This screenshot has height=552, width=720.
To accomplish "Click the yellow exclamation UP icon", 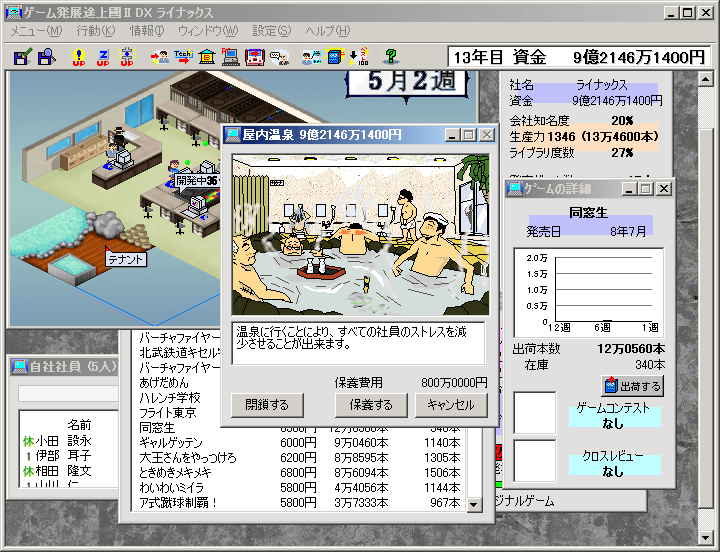I will [x=79, y=57].
